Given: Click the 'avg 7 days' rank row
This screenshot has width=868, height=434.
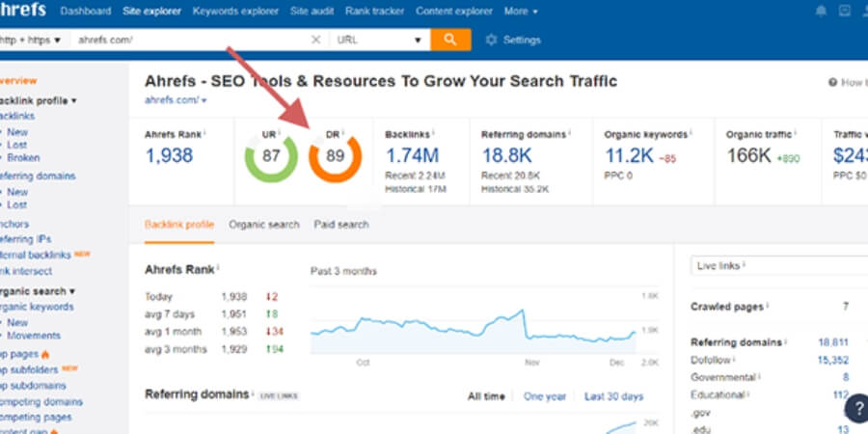Looking at the screenshot, I should point(215,314).
